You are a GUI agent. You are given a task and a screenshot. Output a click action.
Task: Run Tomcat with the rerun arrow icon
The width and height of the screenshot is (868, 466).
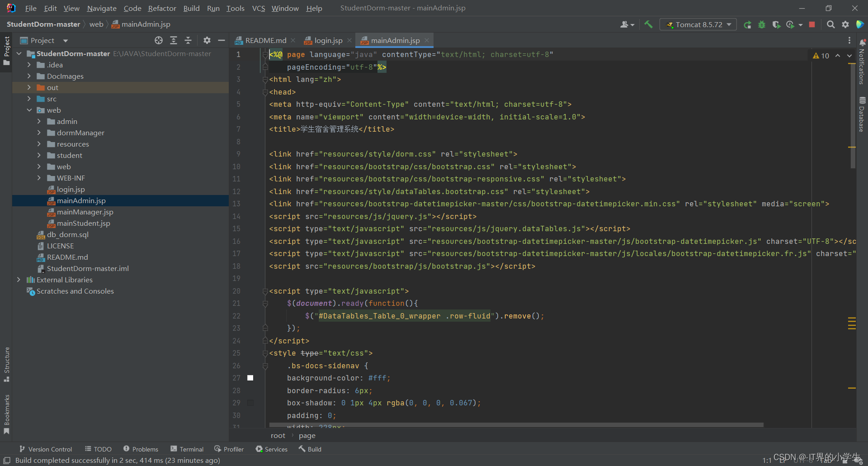click(x=748, y=25)
